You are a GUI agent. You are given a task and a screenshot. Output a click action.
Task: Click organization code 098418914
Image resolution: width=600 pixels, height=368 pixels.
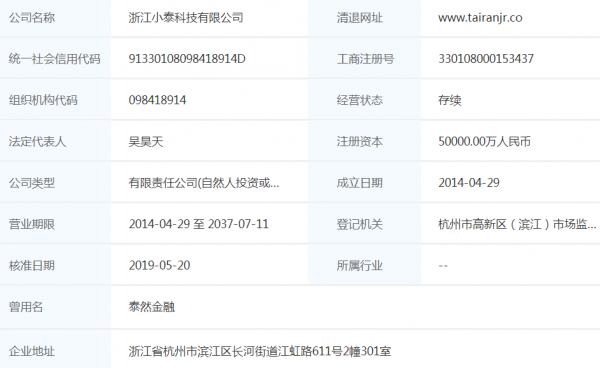157,100
